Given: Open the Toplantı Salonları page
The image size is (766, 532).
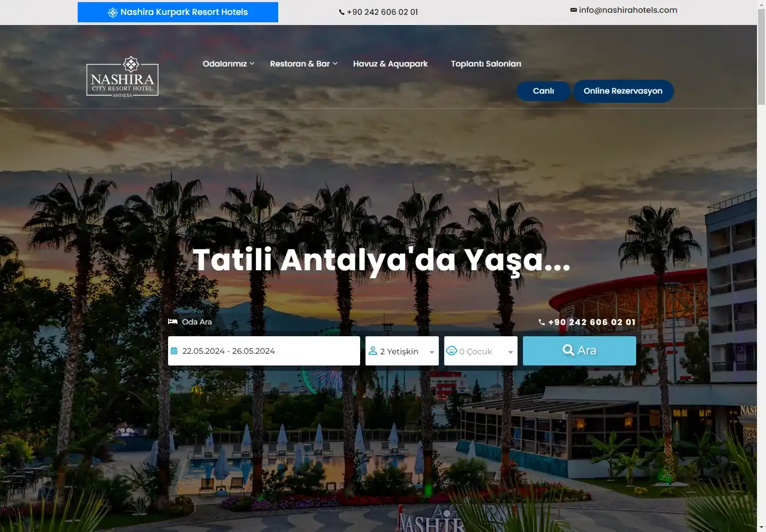Looking at the screenshot, I should (x=486, y=63).
